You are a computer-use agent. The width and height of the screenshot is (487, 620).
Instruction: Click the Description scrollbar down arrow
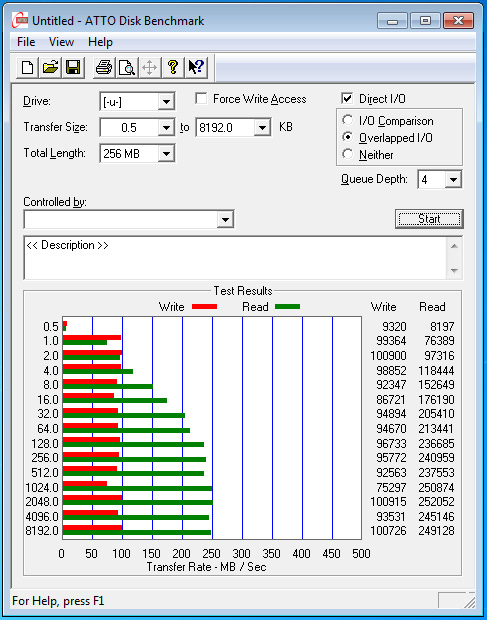[x=455, y=271]
